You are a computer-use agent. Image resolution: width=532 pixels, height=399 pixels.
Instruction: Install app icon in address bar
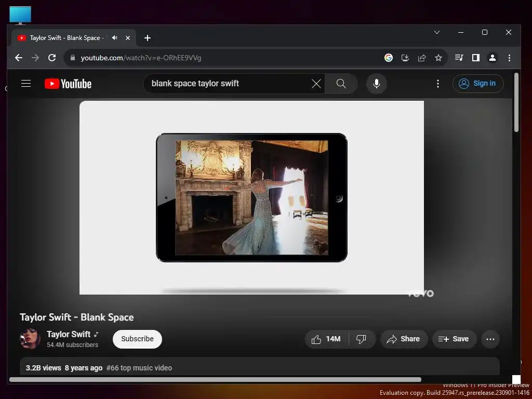point(405,58)
